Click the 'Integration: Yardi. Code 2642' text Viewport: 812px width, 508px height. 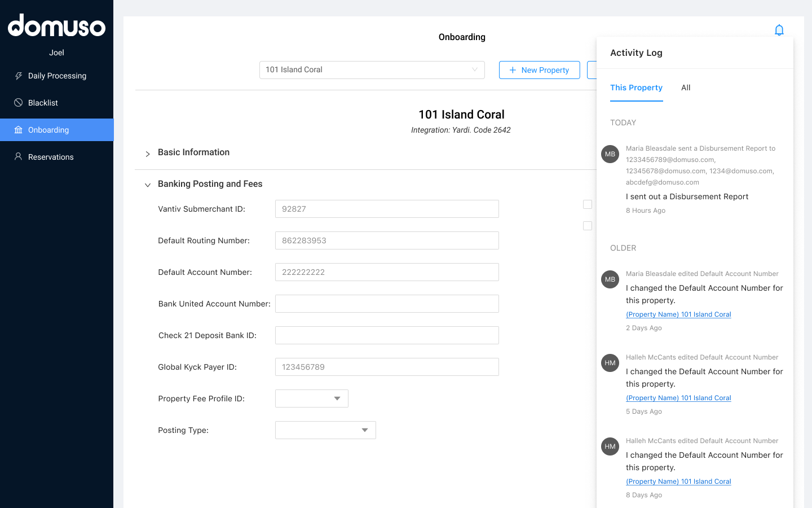tap(461, 130)
